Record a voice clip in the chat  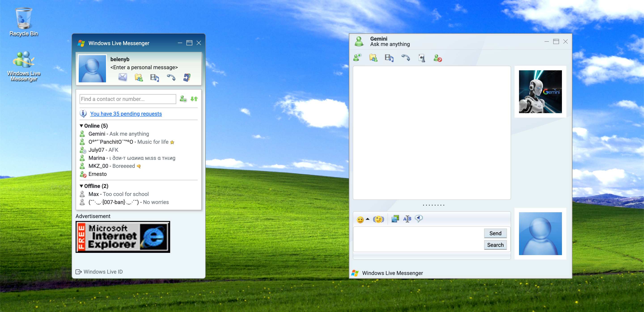coord(419,219)
